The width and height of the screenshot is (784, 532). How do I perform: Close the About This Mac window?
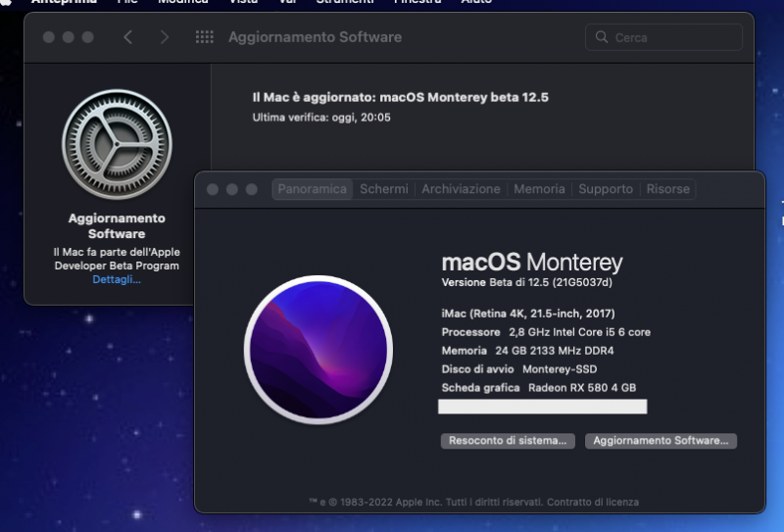tap(213, 189)
